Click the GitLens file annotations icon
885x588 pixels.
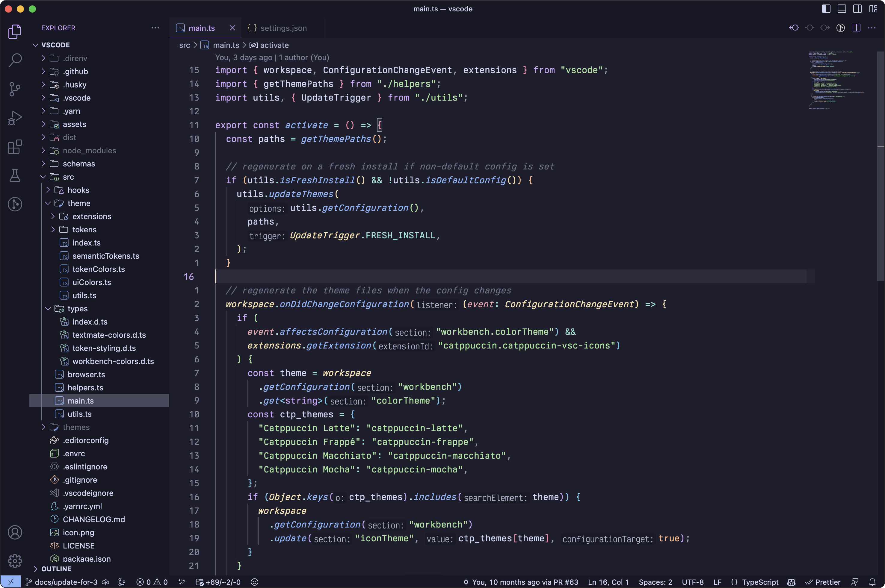point(841,28)
